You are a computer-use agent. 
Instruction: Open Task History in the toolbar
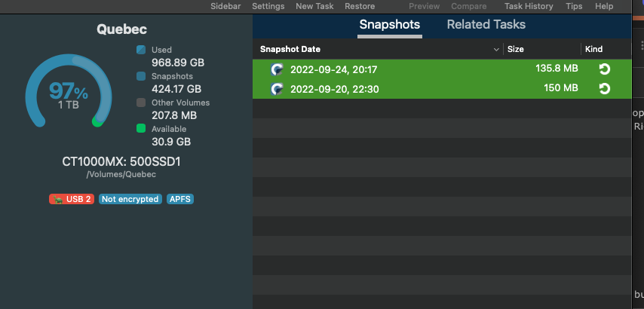tap(529, 6)
